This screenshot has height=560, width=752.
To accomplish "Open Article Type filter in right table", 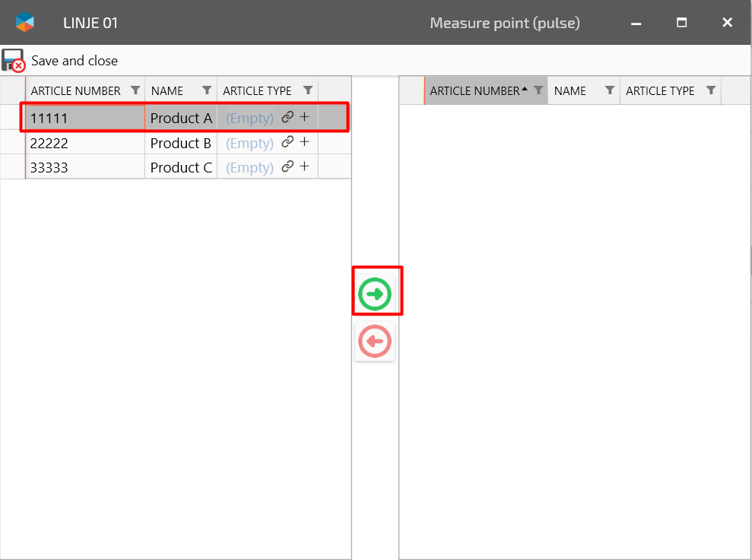I will (711, 90).
